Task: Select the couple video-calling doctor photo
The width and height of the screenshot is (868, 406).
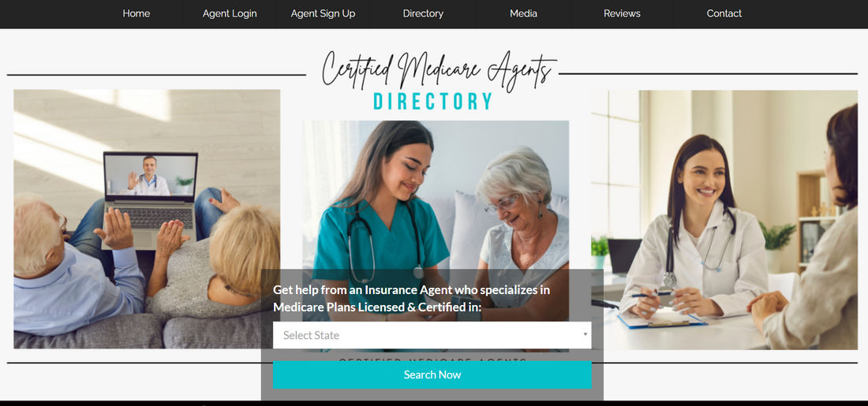Action: [147, 219]
